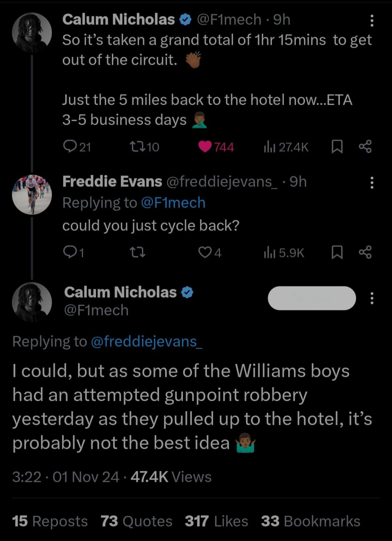View the 73 Quotes list
Screen dimensions: 392x541
click(136, 521)
